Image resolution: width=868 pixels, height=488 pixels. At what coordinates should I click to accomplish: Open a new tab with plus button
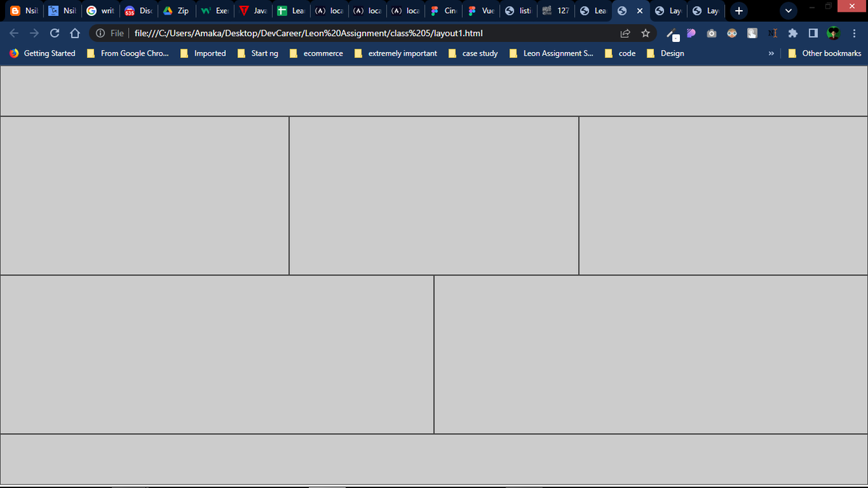click(738, 11)
